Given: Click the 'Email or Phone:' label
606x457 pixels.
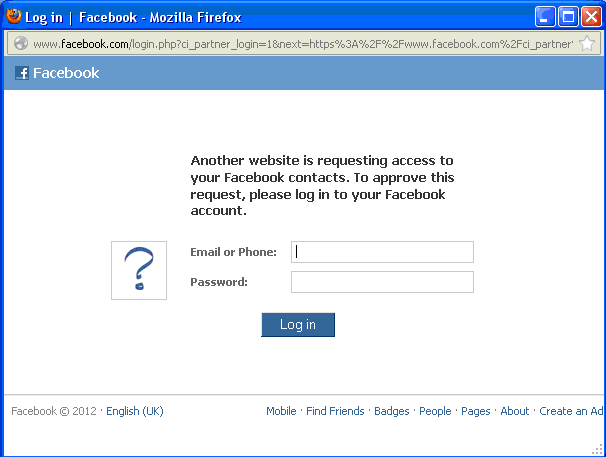Looking at the screenshot, I should coord(233,252).
